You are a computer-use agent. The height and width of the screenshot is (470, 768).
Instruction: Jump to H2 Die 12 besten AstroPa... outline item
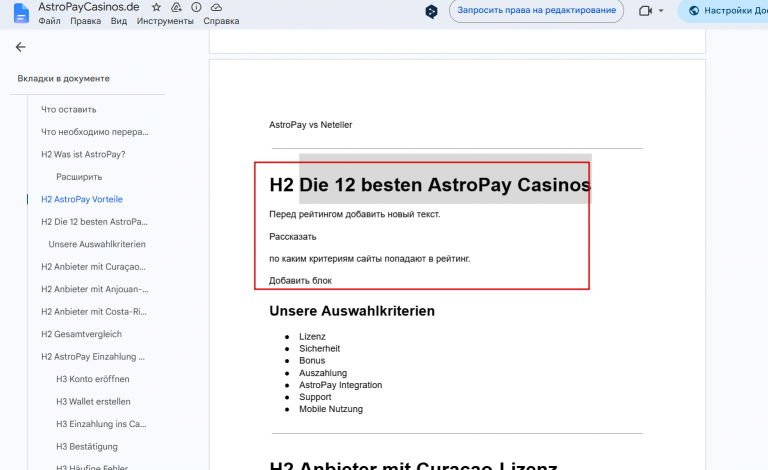click(95, 222)
